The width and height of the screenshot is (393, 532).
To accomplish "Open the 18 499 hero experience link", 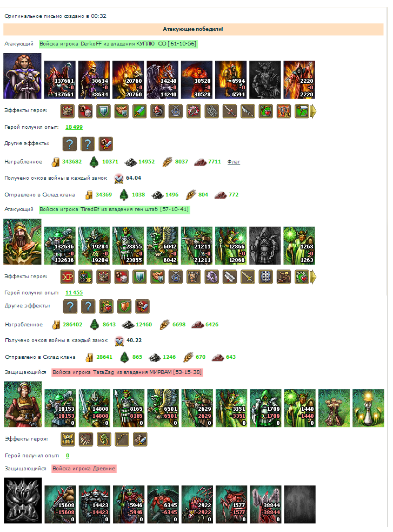I will pyautogui.click(x=74, y=127).
